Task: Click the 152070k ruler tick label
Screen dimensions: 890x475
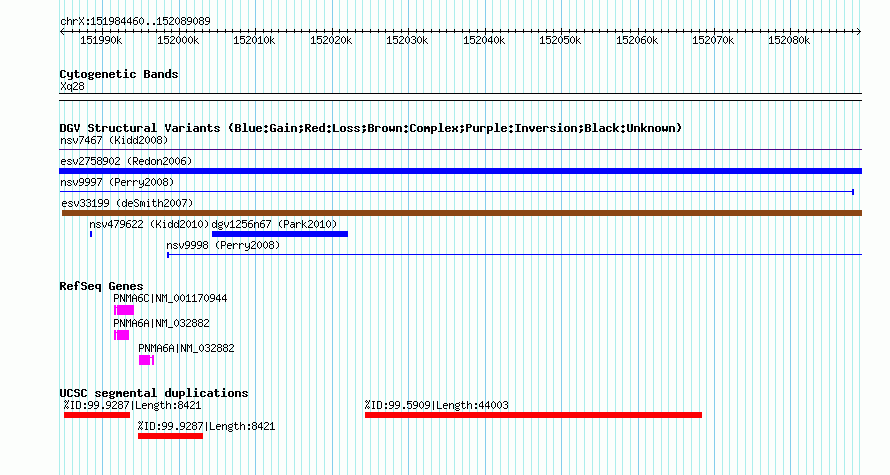Action: [x=713, y=40]
